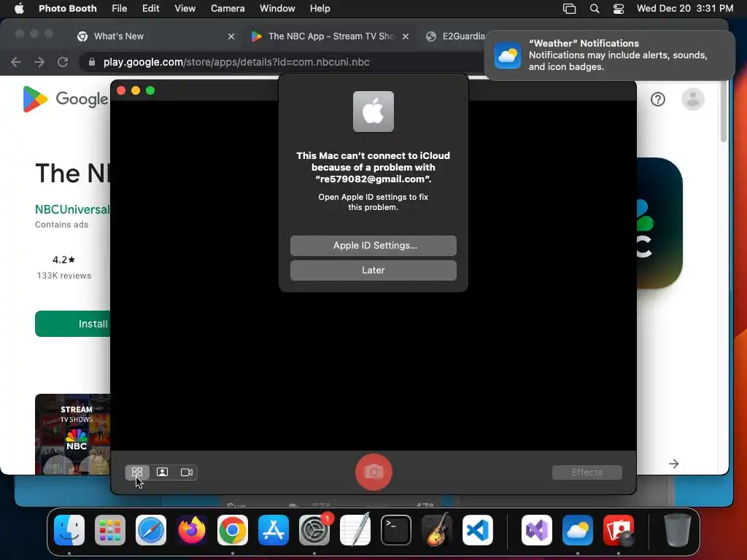Open Finder from the Dock
The width and height of the screenshot is (747, 560).
69,530
